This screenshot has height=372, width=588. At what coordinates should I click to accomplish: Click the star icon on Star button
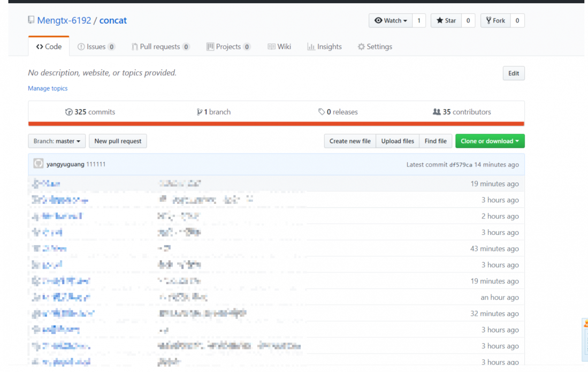pos(440,20)
